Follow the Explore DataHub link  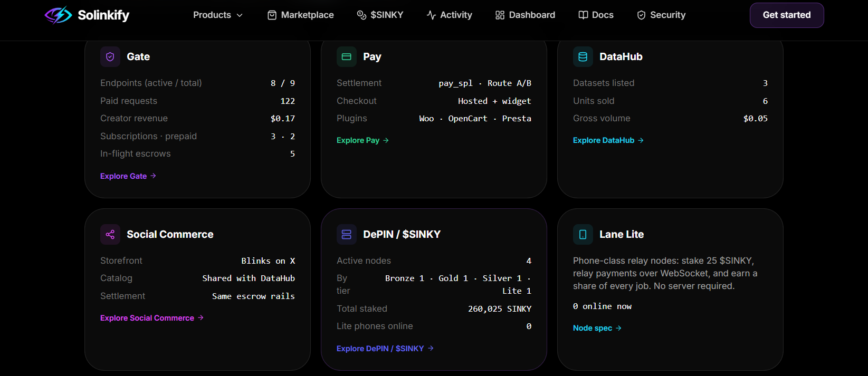click(608, 140)
